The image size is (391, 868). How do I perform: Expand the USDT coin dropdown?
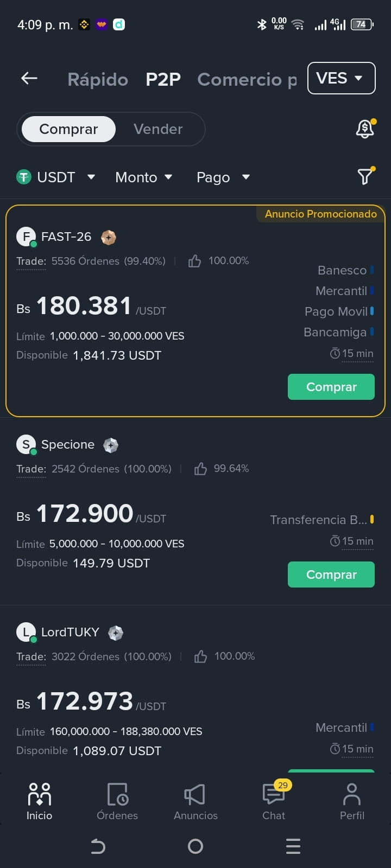[x=56, y=177]
